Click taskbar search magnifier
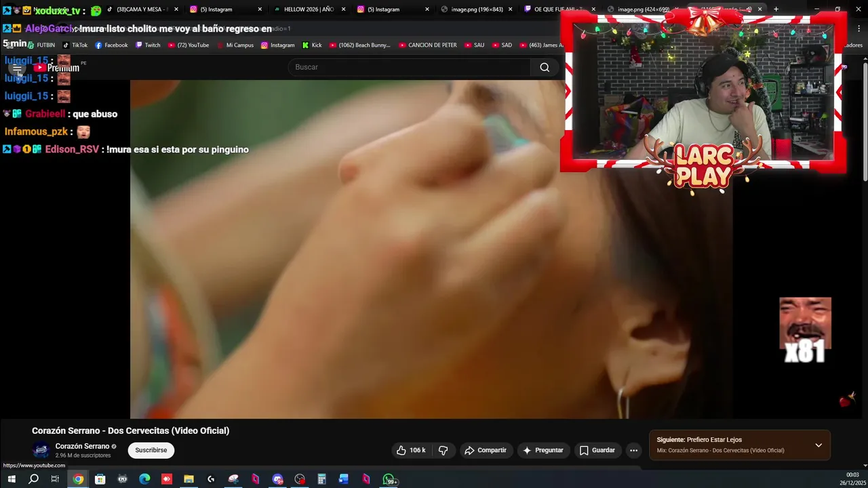 coord(33,479)
